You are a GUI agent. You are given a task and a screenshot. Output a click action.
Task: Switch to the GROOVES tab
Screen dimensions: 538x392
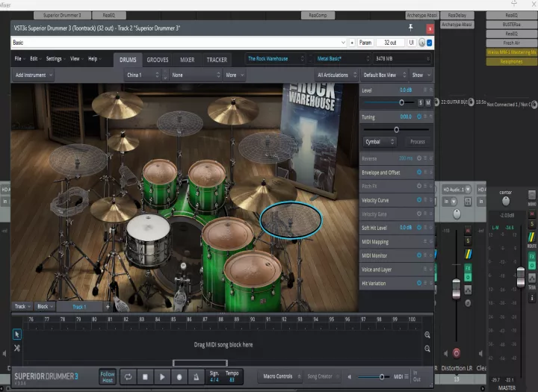(158, 60)
